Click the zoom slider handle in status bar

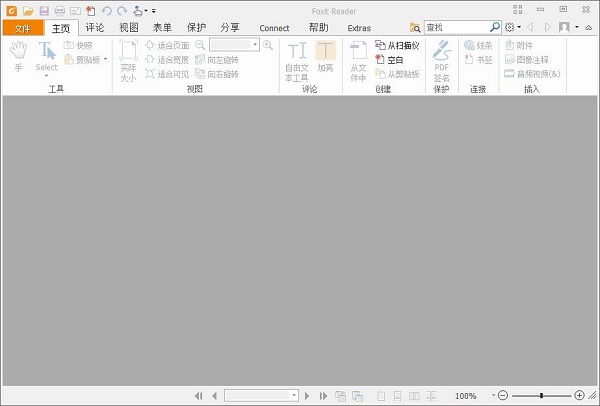point(541,395)
